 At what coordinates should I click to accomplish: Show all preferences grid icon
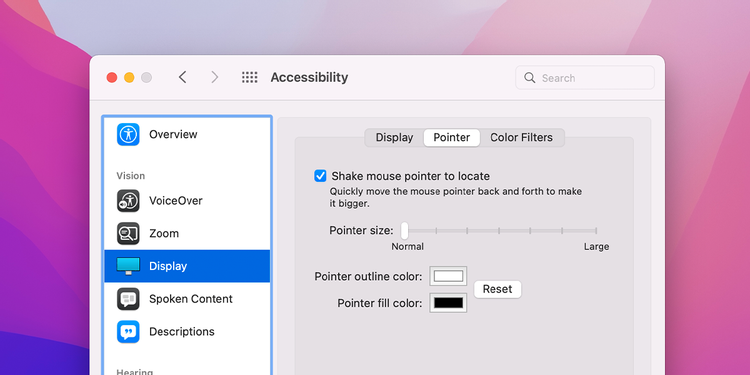(250, 77)
